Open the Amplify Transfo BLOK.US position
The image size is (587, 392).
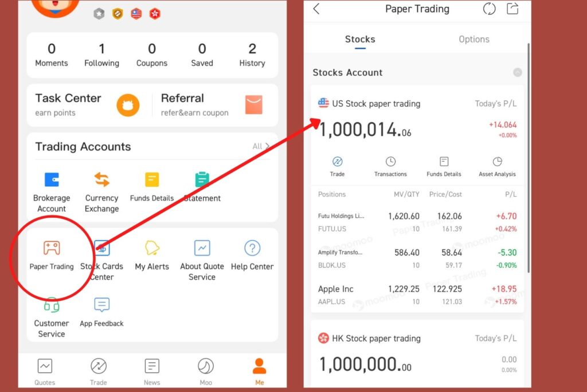[x=417, y=258]
